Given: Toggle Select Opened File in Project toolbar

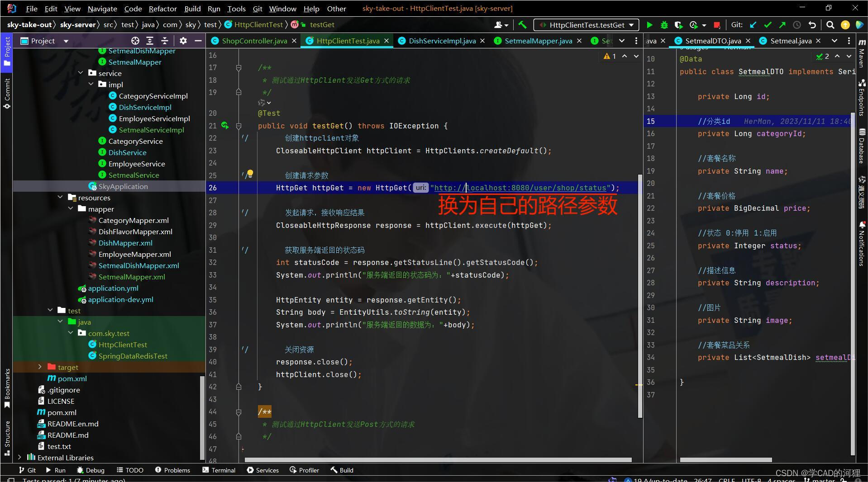Looking at the screenshot, I should 135,41.
